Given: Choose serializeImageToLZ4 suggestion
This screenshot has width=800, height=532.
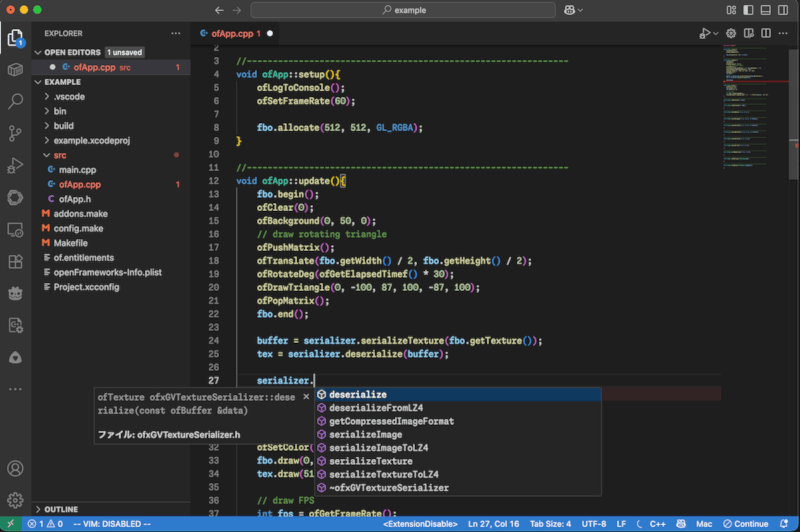Looking at the screenshot, I should 458,447.
